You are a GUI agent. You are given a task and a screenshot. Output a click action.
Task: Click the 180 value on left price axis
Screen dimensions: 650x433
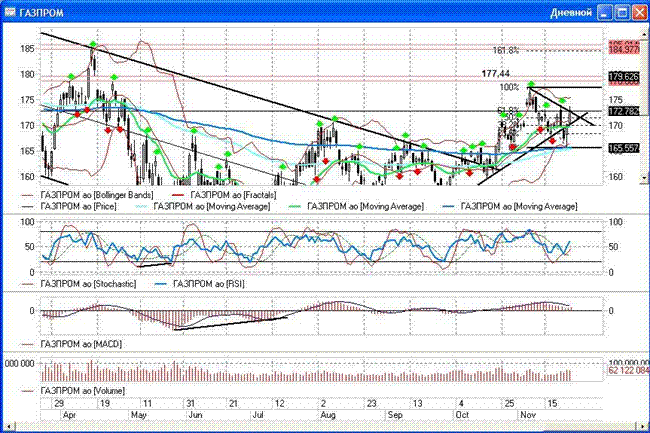(x=27, y=75)
